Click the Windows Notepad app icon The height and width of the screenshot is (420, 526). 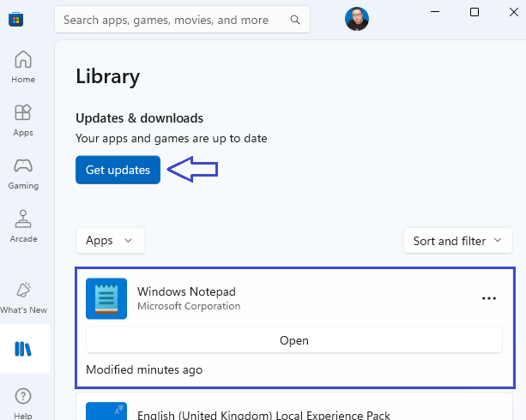(x=106, y=298)
